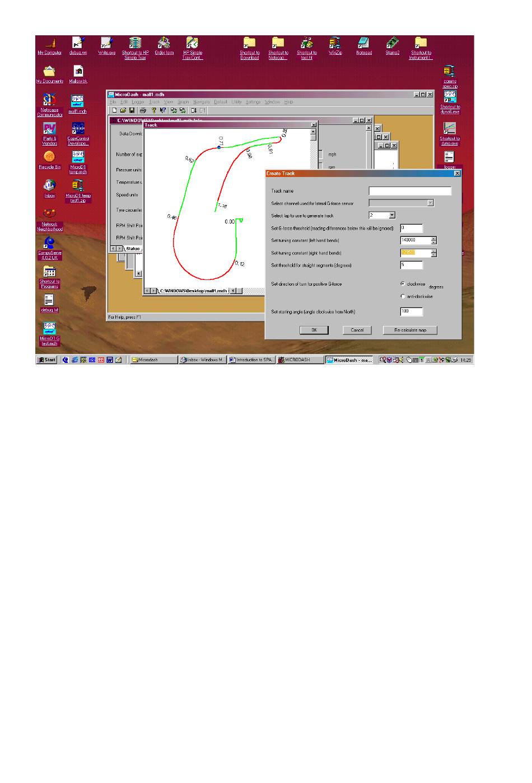Decrease right hand bends turning constant

(x=433, y=255)
